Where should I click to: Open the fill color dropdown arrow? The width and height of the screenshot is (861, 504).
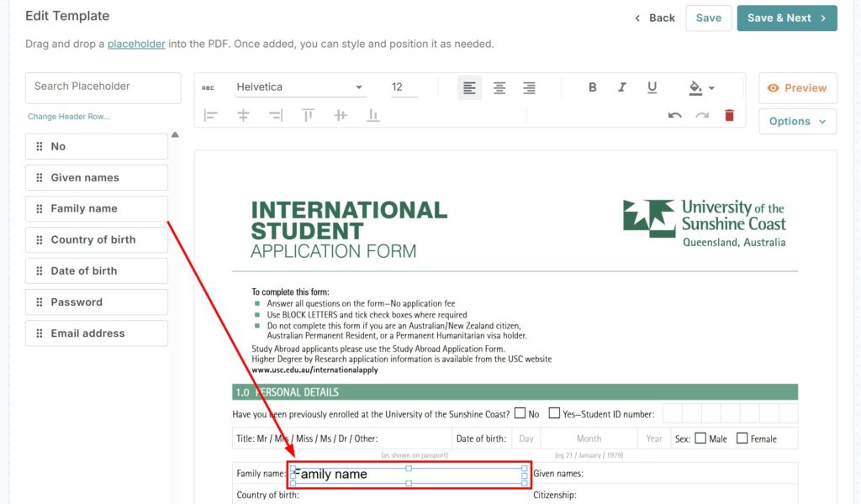(x=711, y=88)
